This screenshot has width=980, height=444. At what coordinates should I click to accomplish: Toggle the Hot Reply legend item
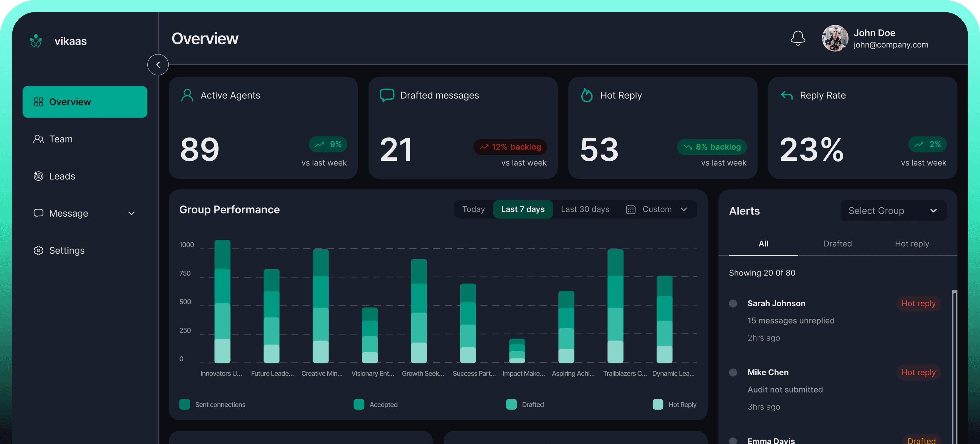(658, 405)
